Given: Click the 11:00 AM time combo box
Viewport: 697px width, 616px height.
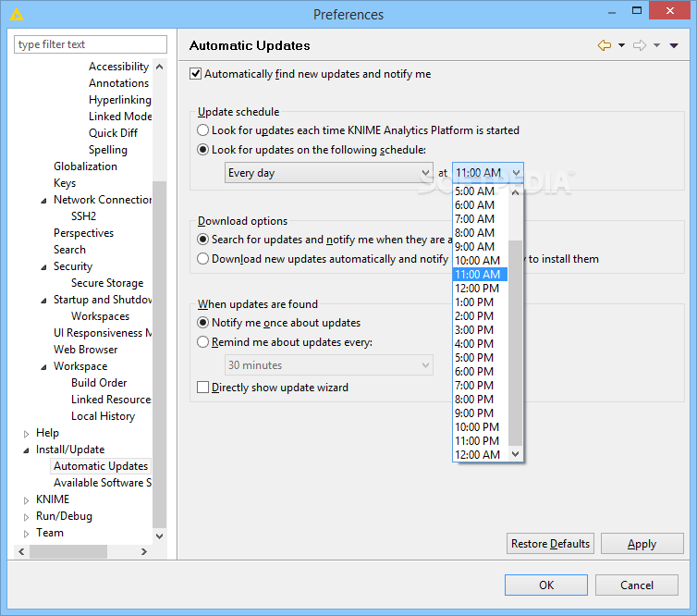Looking at the screenshot, I should point(488,173).
